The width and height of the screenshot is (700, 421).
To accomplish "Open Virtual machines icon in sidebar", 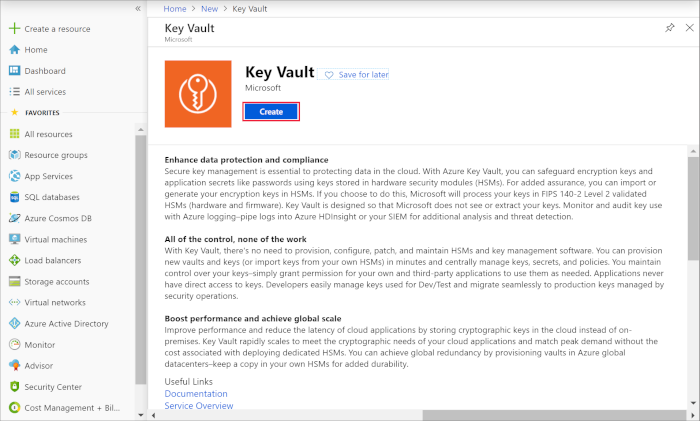I will point(15,239).
